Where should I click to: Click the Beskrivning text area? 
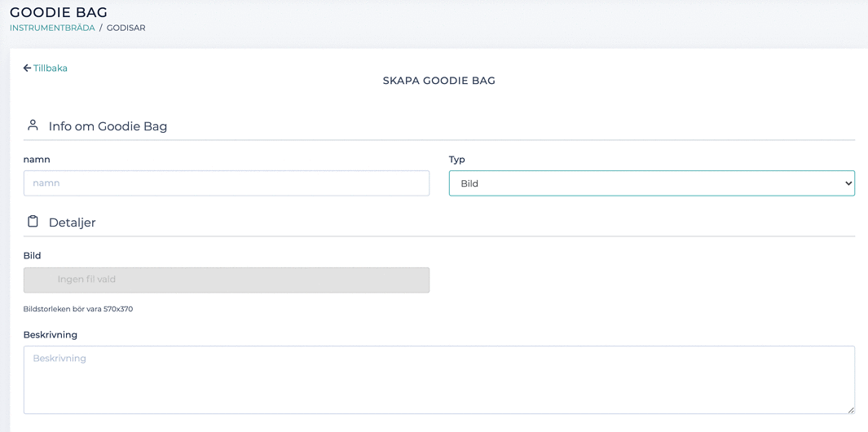438,379
